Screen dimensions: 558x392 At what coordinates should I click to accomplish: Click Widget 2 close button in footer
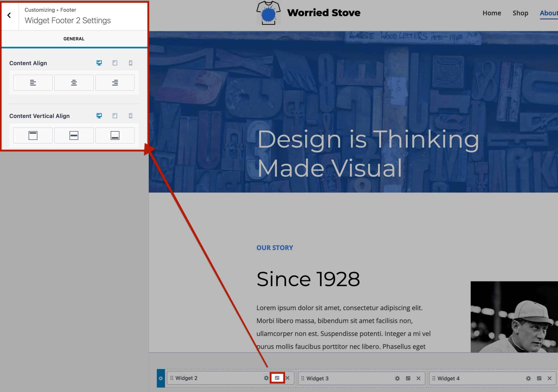coord(288,378)
